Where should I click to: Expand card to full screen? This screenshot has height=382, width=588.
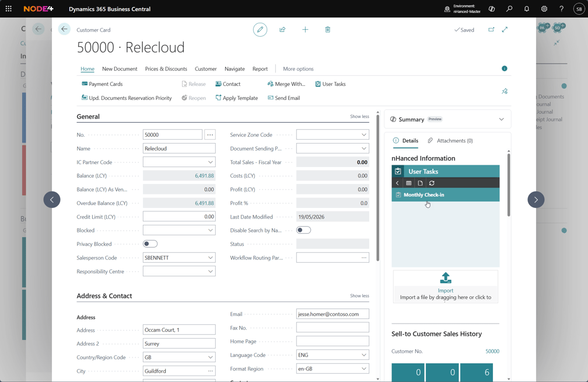[505, 29]
